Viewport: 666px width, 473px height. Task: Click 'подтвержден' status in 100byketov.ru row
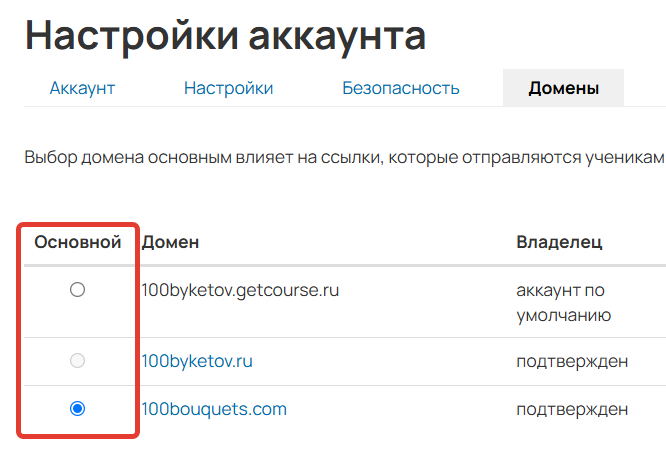572,361
